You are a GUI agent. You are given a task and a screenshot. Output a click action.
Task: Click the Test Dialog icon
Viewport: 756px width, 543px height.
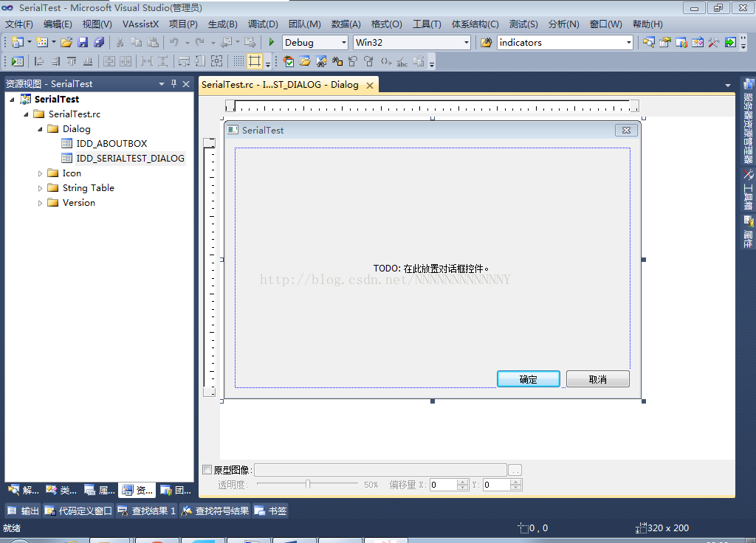coord(18,61)
